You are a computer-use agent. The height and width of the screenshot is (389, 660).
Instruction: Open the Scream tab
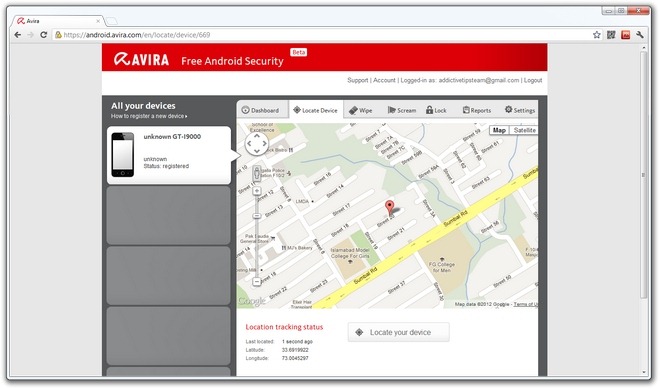402,110
